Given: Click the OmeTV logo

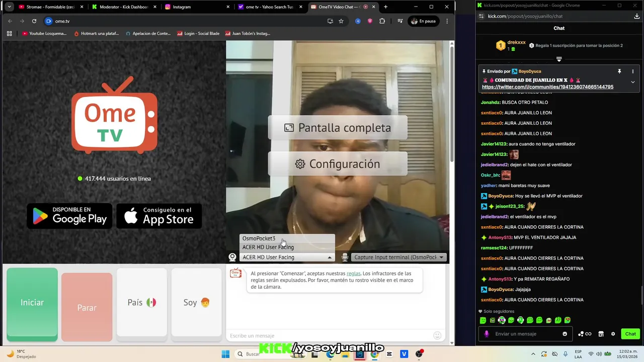Looking at the screenshot, I should click(114, 115).
